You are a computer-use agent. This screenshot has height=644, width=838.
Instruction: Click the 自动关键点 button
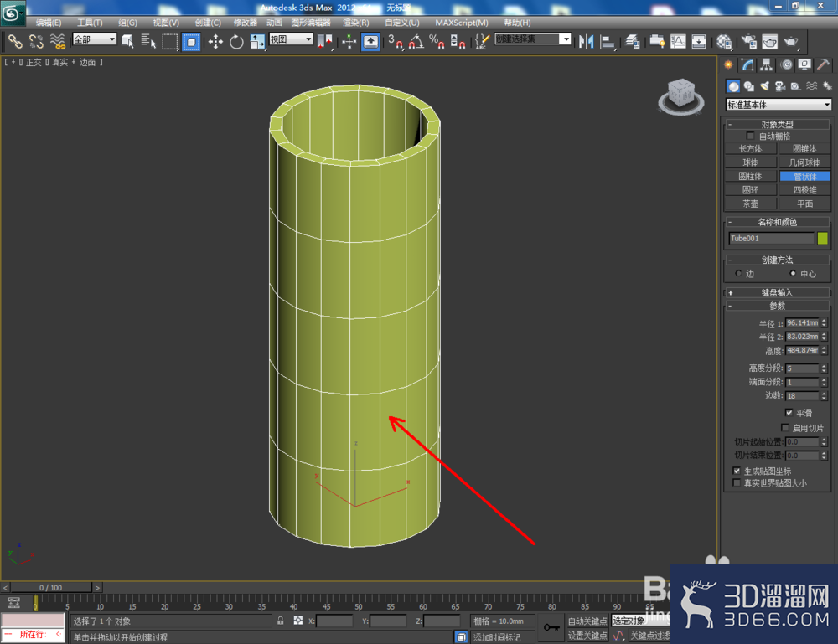coord(587,621)
